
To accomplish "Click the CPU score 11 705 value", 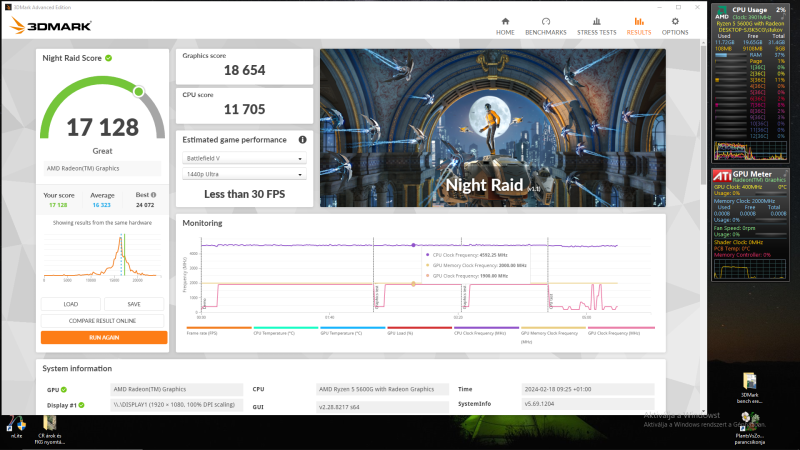I will [x=244, y=109].
